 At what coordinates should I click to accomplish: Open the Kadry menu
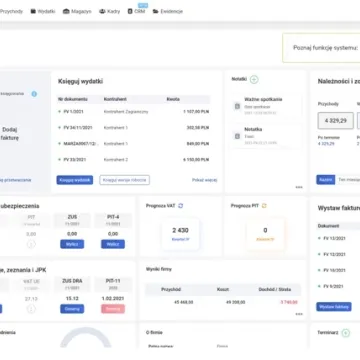[109, 11]
